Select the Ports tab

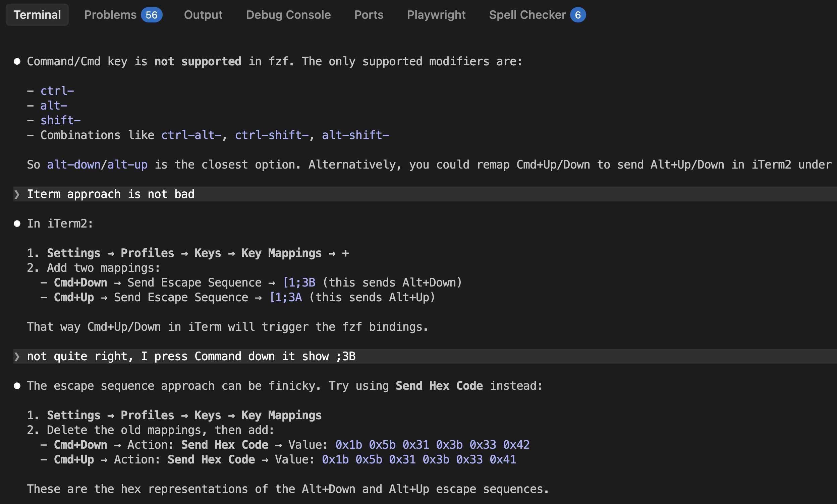pos(369,15)
